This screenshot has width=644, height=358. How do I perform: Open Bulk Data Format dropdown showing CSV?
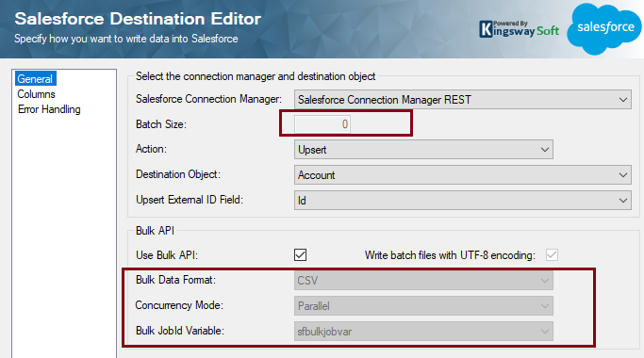click(x=423, y=281)
